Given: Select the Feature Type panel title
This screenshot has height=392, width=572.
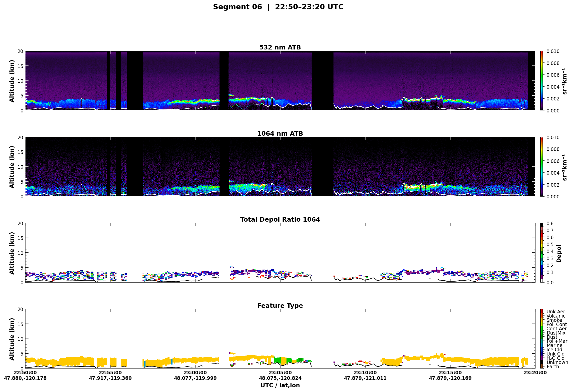Looking at the screenshot, I should coord(280,306).
